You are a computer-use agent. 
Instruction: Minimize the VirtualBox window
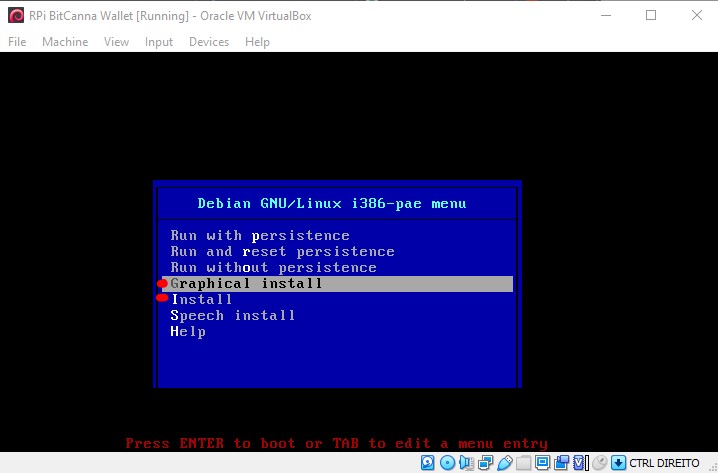pos(606,15)
